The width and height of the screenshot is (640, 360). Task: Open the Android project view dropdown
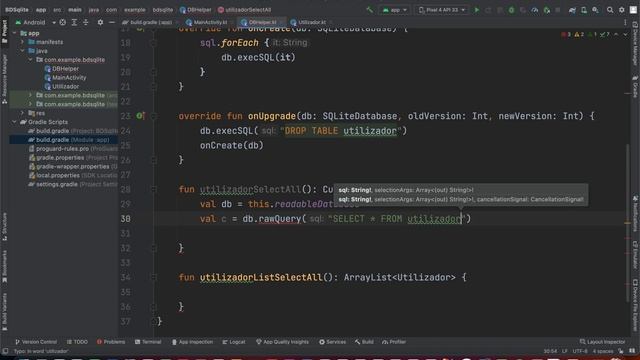36,22
